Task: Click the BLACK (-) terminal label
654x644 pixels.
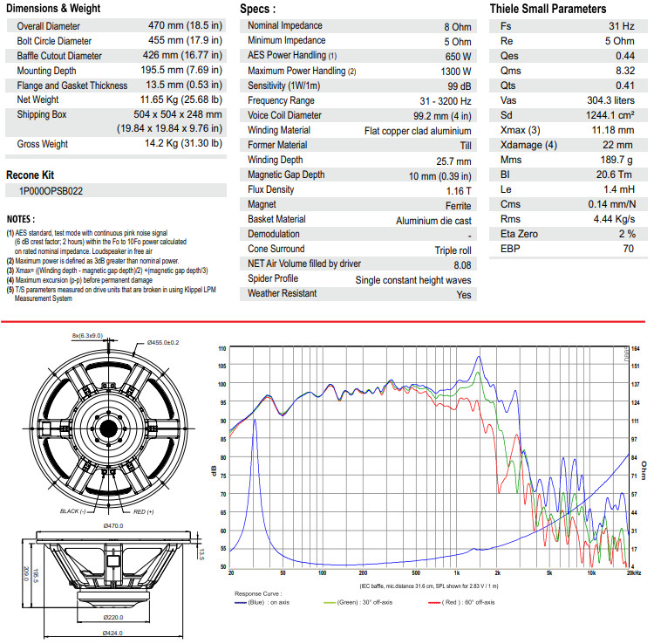Action: tap(73, 511)
